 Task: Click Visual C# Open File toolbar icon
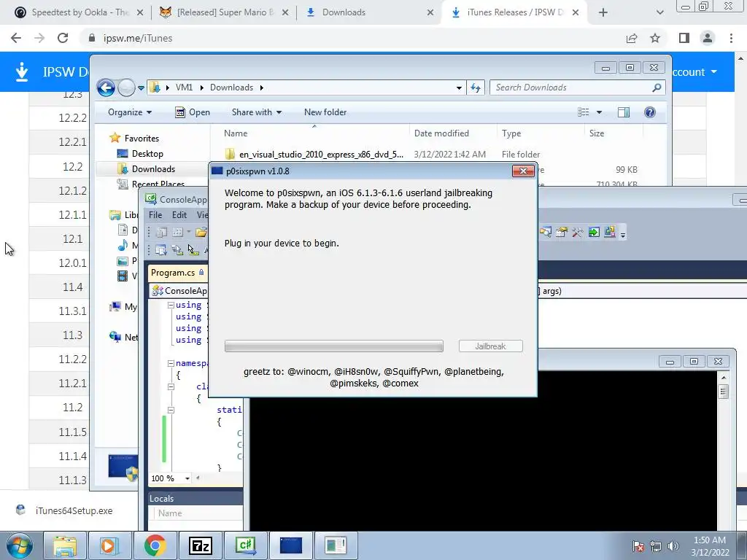201,233
